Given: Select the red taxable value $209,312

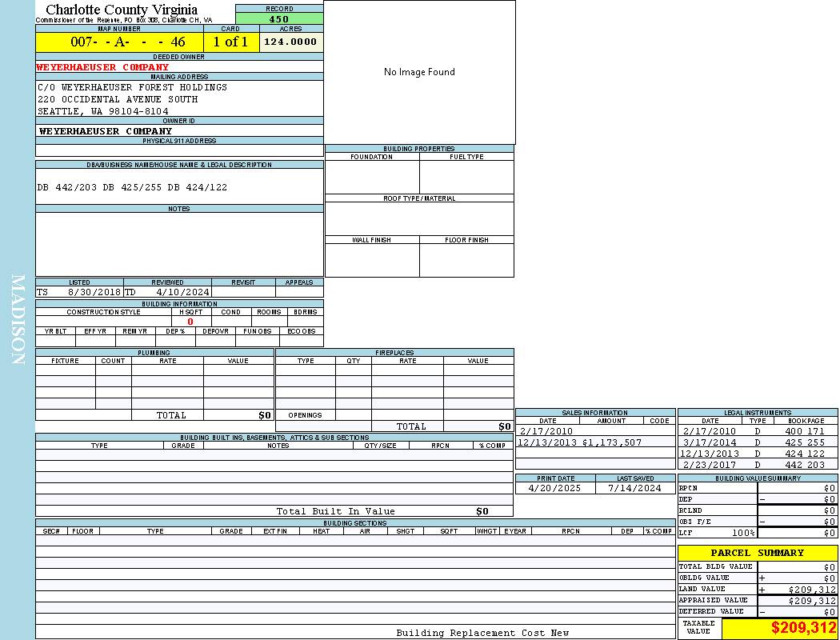Looking at the screenshot, I should (x=803, y=628).
